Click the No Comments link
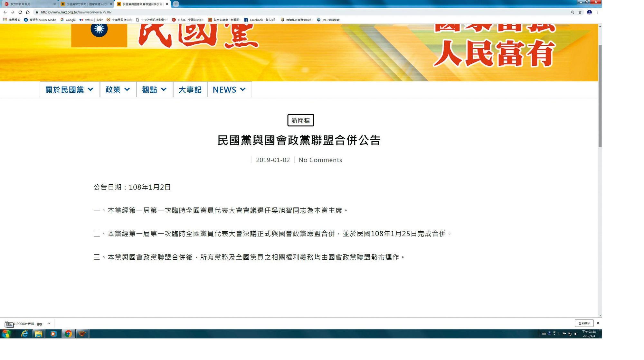The height and width of the screenshot is (360, 644). [x=320, y=160]
